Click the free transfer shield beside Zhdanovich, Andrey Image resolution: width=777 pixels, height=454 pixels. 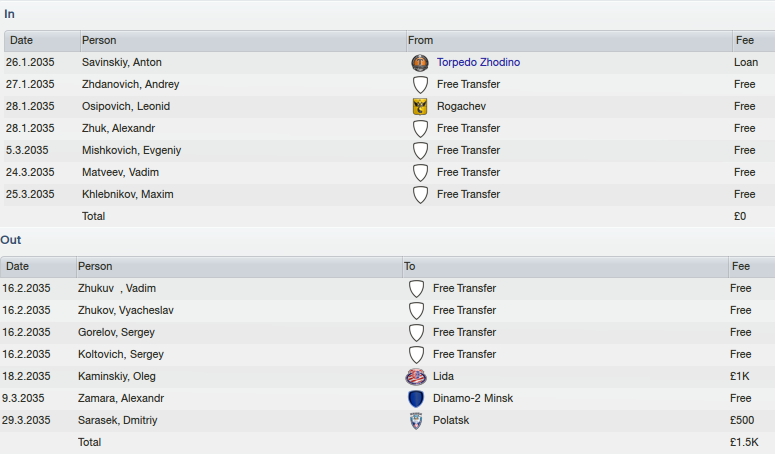click(420, 85)
